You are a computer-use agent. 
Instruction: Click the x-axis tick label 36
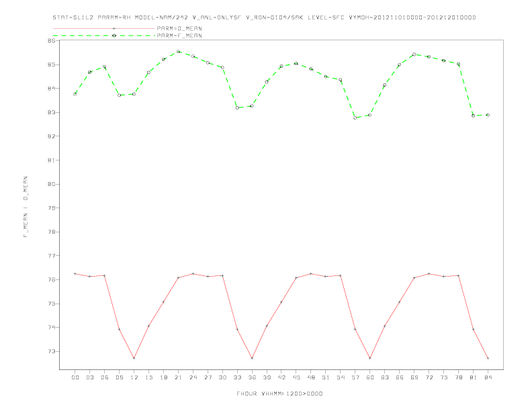pyautogui.click(x=252, y=377)
